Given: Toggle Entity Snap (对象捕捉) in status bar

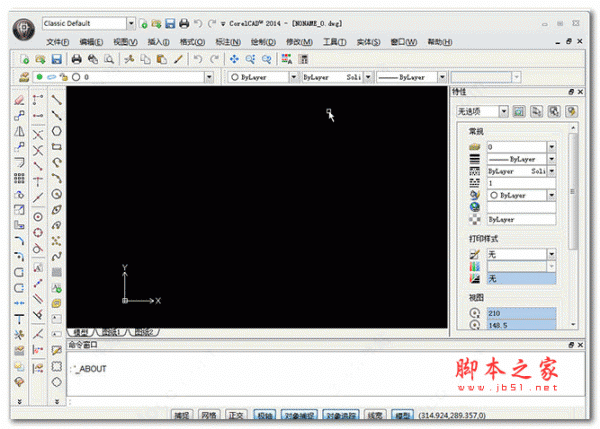Looking at the screenshot, I should click(x=299, y=415).
